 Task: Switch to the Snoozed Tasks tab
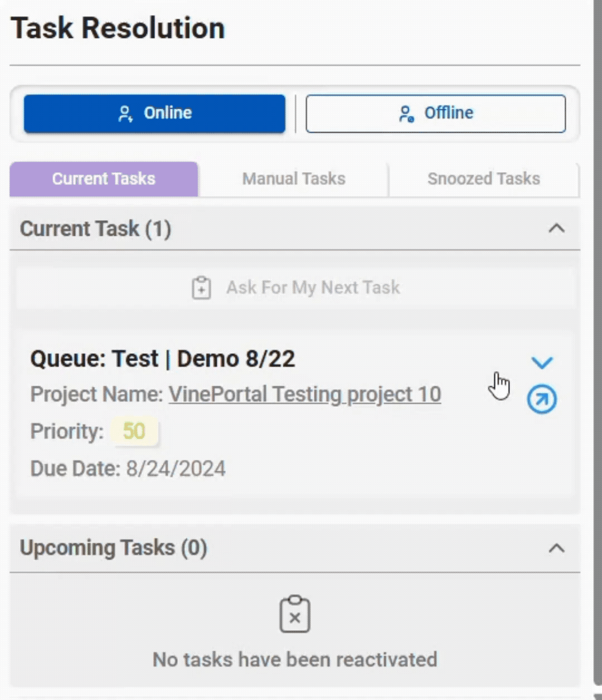483,179
